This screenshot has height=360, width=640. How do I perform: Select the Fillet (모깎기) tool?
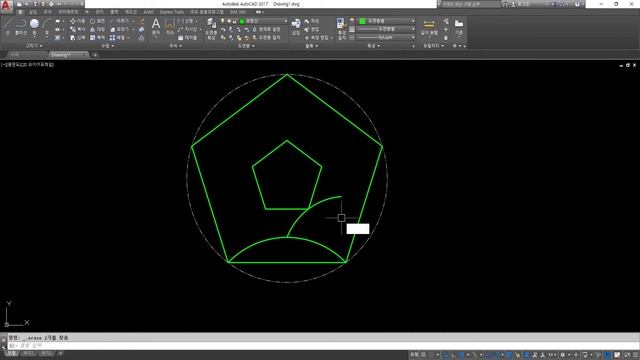pos(120,29)
